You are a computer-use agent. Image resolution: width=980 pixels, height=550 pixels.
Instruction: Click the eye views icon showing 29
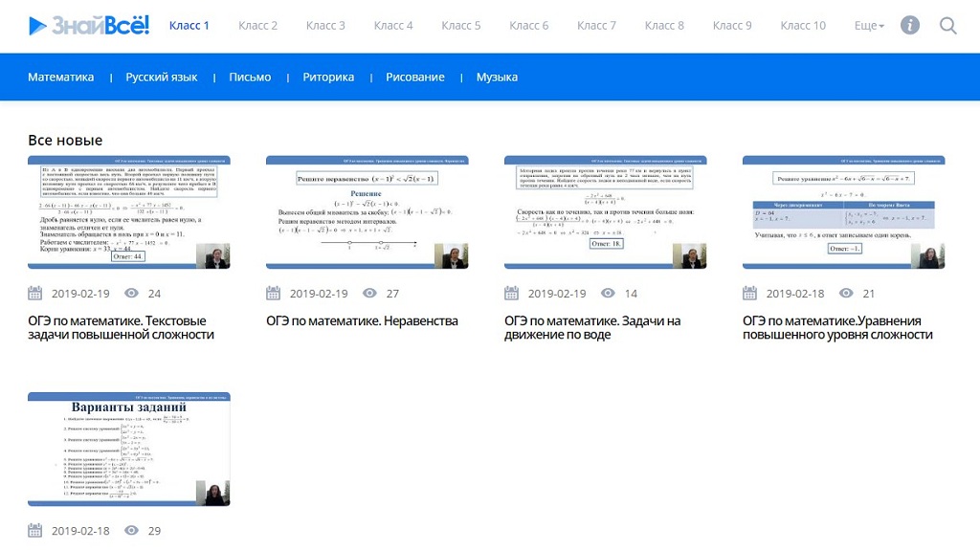[132, 531]
